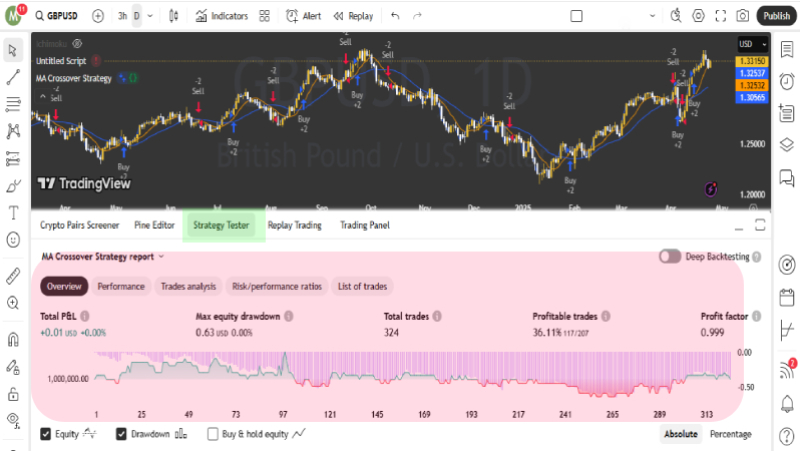The width and height of the screenshot is (800, 451).
Task: Create a new Alert
Action: [x=304, y=16]
